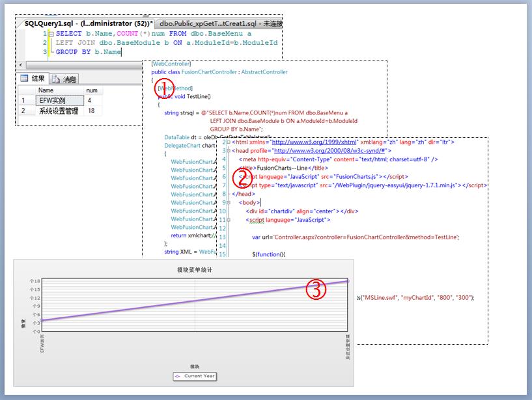Click FusionChartController in the class declaration
Screen dimensions: 532x400
(x=209, y=72)
